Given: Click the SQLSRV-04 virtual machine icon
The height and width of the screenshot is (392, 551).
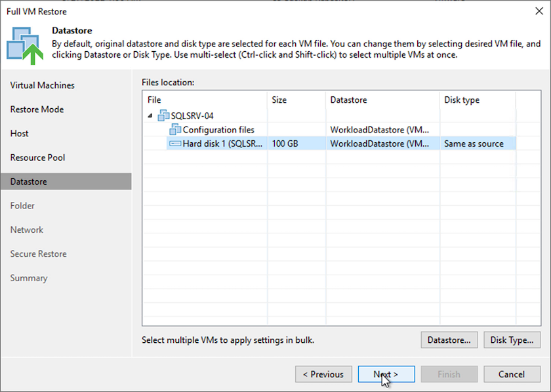Looking at the screenshot, I should 163,115.
